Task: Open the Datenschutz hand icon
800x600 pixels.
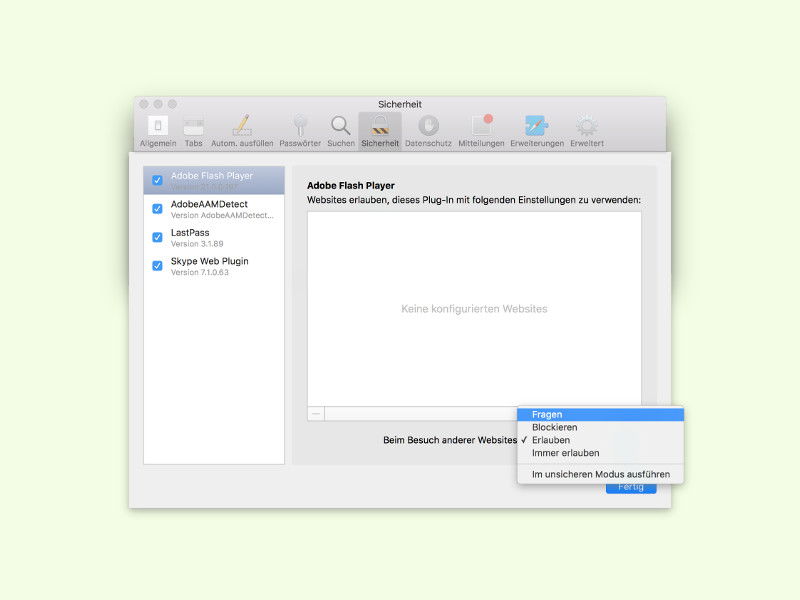Action: (x=429, y=126)
